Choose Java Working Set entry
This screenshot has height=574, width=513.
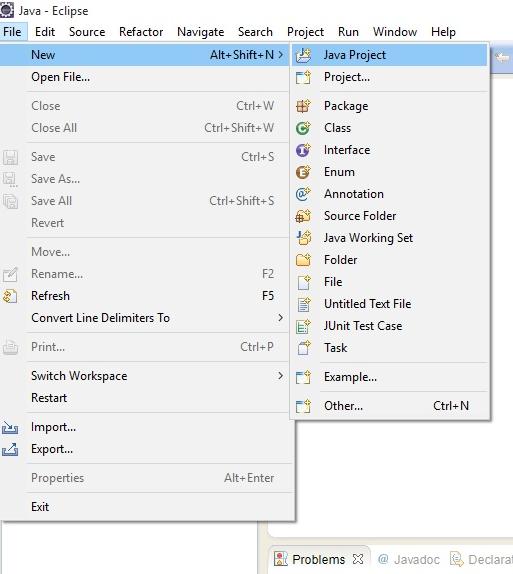coord(390,238)
